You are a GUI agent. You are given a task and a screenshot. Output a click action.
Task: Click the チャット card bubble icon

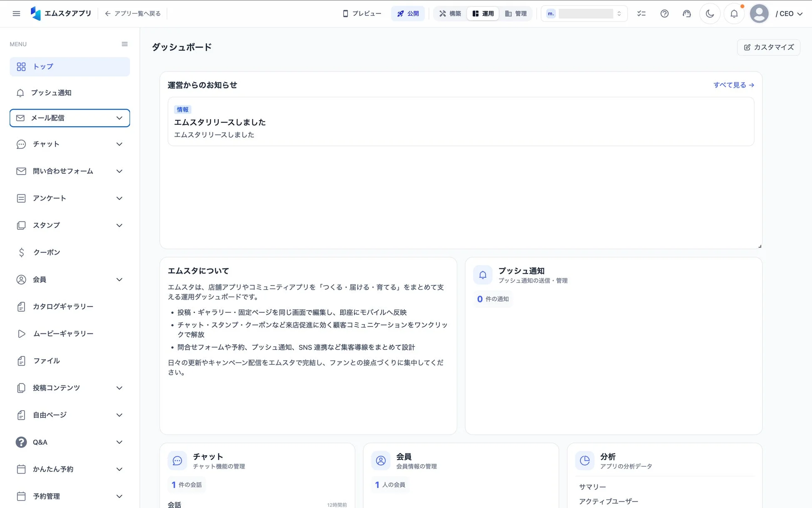point(177,460)
